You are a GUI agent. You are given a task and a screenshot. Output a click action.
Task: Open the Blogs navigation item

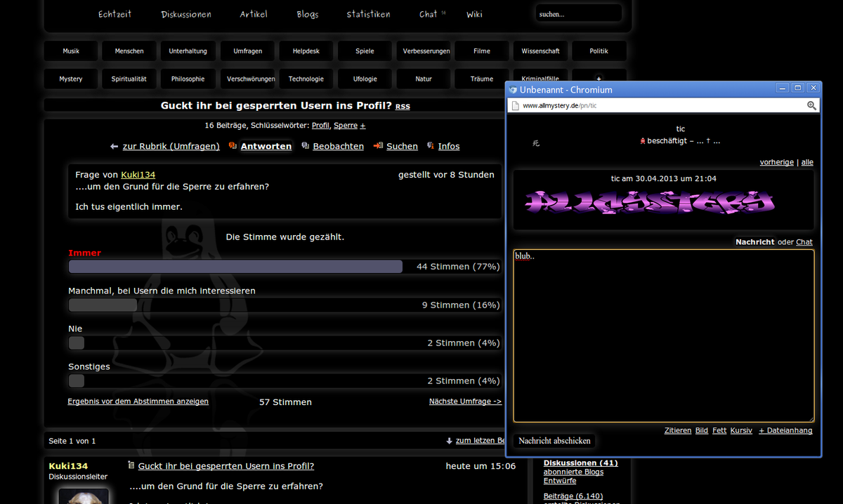307,14
